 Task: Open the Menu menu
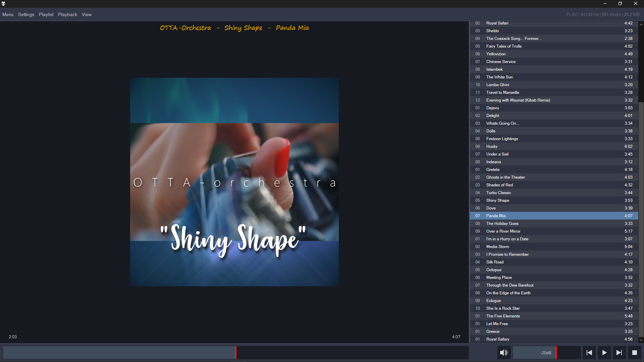[x=8, y=14]
